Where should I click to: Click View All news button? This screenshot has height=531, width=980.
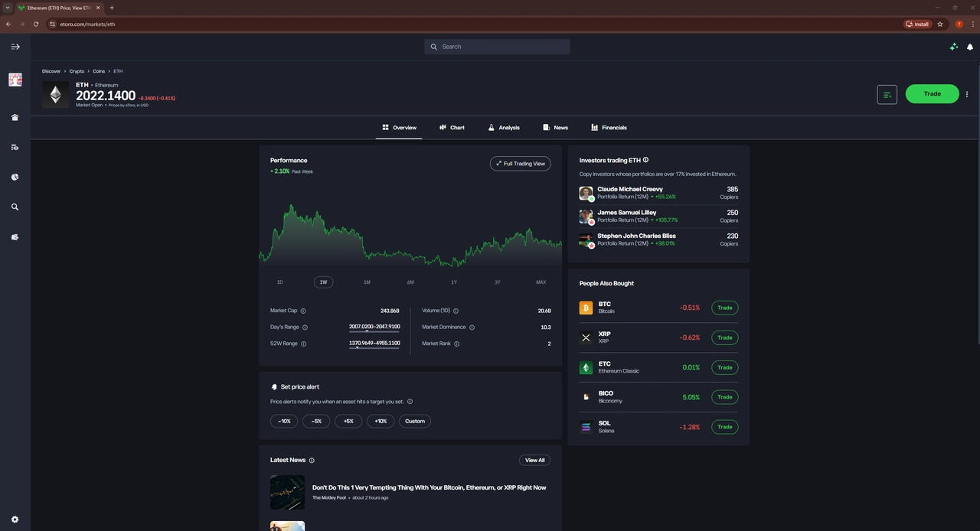[534, 461]
